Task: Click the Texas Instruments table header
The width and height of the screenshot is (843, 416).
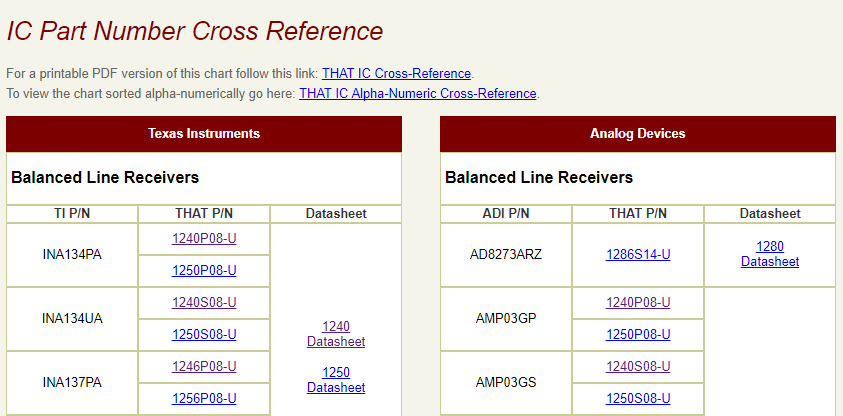Action: 204,134
